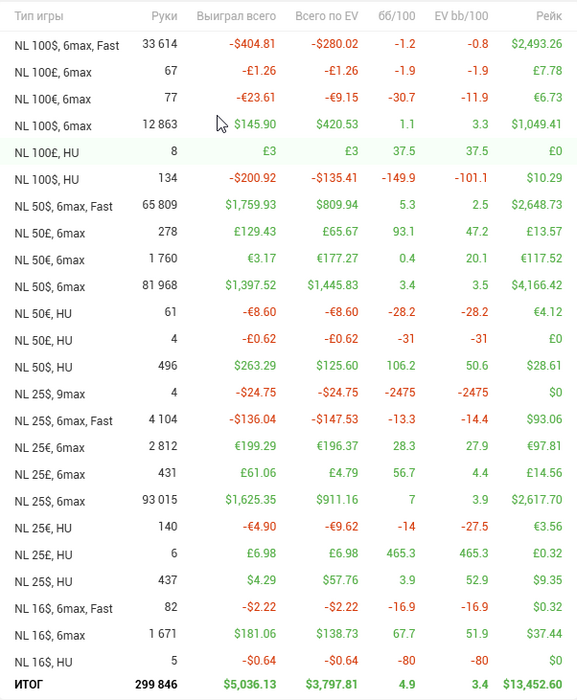Select the NL 100£, HU row
The image size is (577, 700).
(288, 151)
